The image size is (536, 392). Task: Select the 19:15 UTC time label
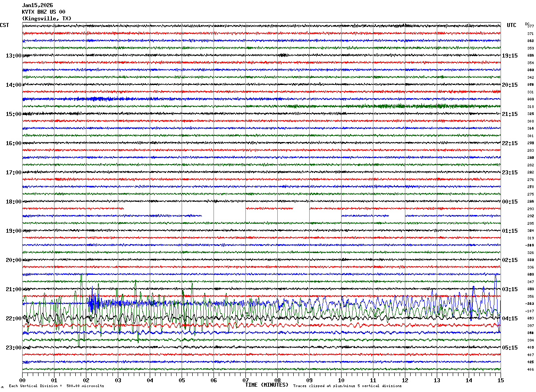point(509,56)
